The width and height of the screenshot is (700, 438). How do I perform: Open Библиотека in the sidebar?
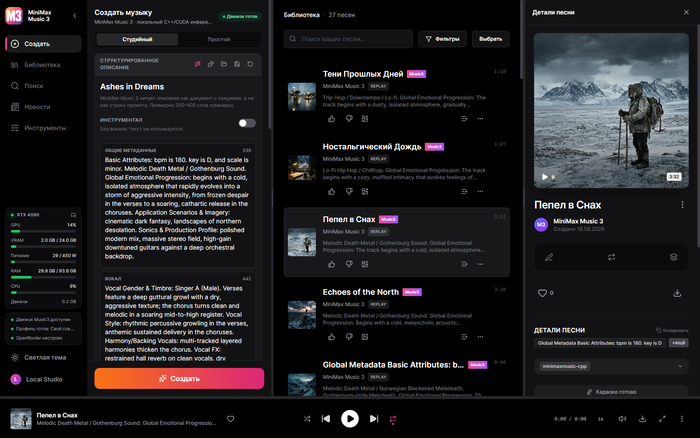point(43,65)
